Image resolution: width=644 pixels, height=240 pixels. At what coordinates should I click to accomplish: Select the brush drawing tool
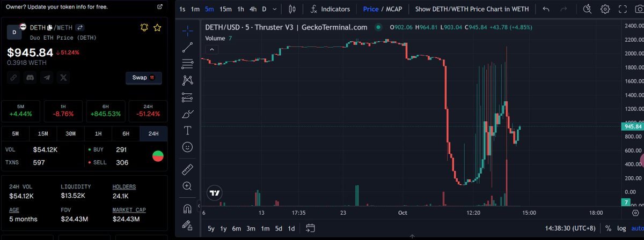click(x=187, y=114)
